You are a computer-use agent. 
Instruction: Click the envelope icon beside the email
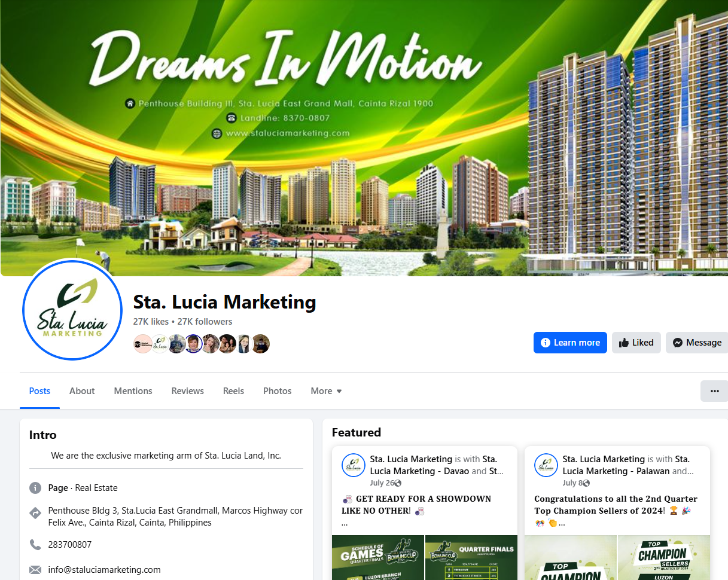[35, 570]
